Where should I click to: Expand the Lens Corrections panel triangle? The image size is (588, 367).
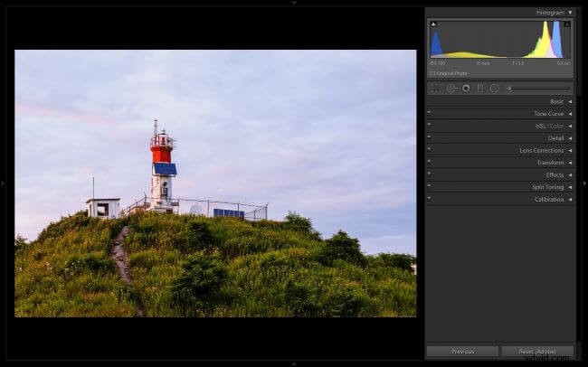[570, 150]
